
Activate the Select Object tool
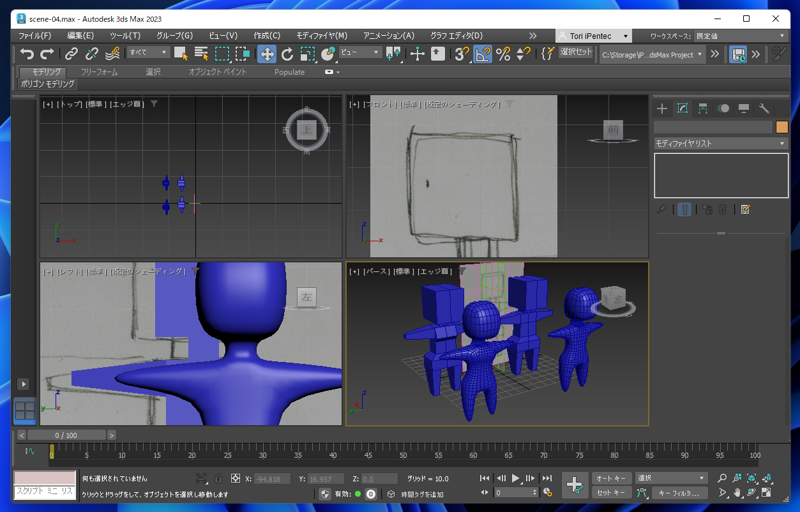(x=181, y=54)
